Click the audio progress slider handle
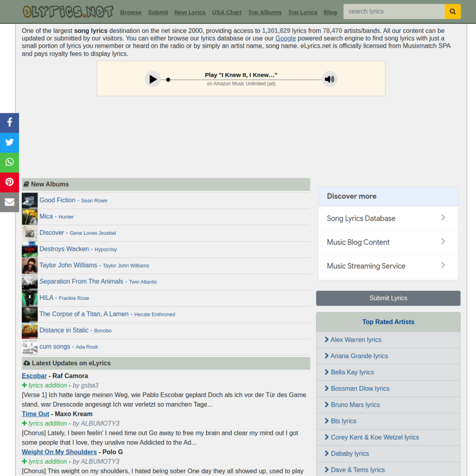Image resolution: width=476 pixels, height=476 pixels. (x=168, y=80)
